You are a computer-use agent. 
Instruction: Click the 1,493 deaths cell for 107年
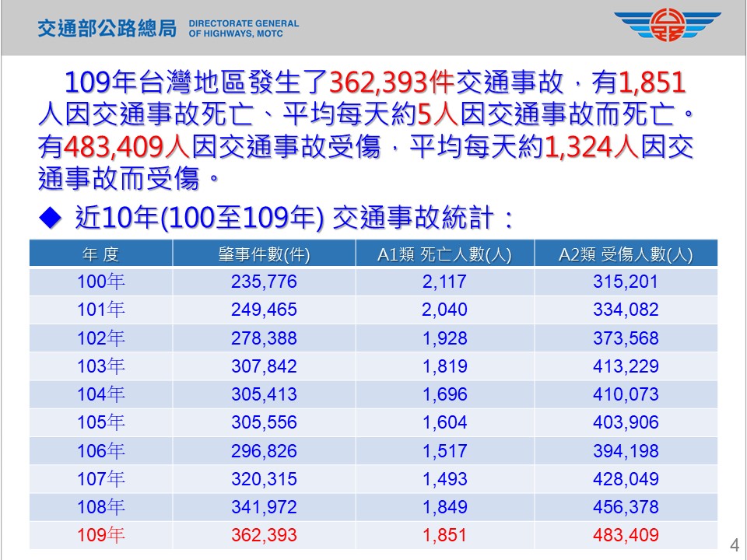[444, 479]
